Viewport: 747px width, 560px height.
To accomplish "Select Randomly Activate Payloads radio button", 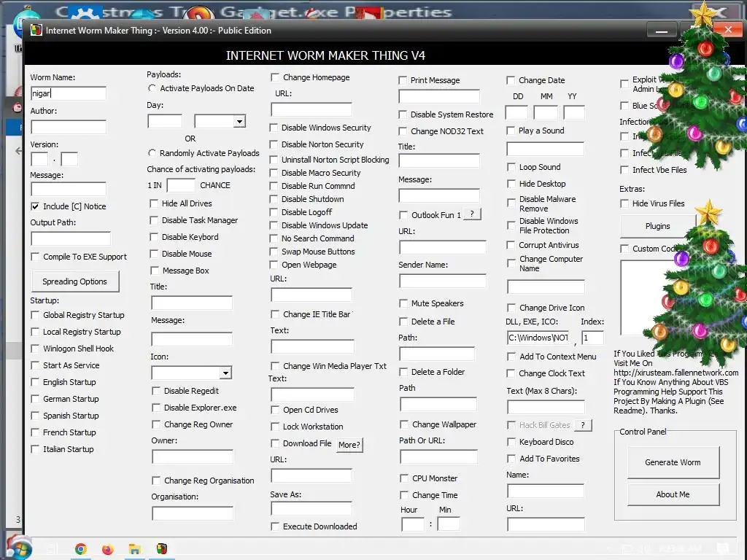I will pyautogui.click(x=152, y=153).
